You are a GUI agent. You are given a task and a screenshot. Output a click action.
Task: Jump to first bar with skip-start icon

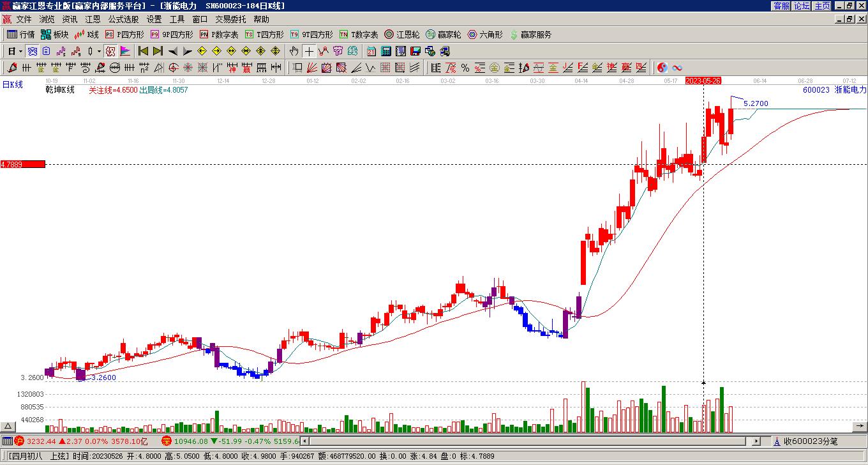pos(143,51)
